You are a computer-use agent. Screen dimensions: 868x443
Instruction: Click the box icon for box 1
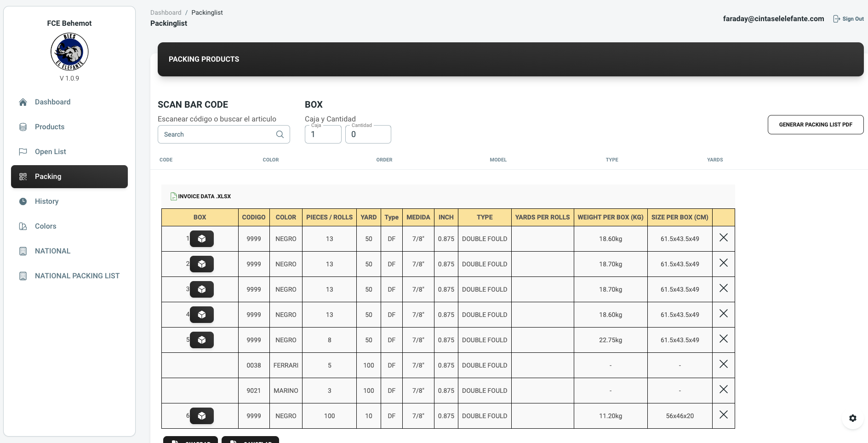201,239
